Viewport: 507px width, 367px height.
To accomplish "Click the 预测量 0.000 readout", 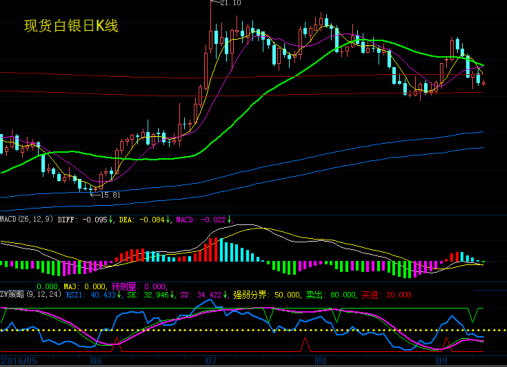I will pyautogui.click(x=139, y=287).
